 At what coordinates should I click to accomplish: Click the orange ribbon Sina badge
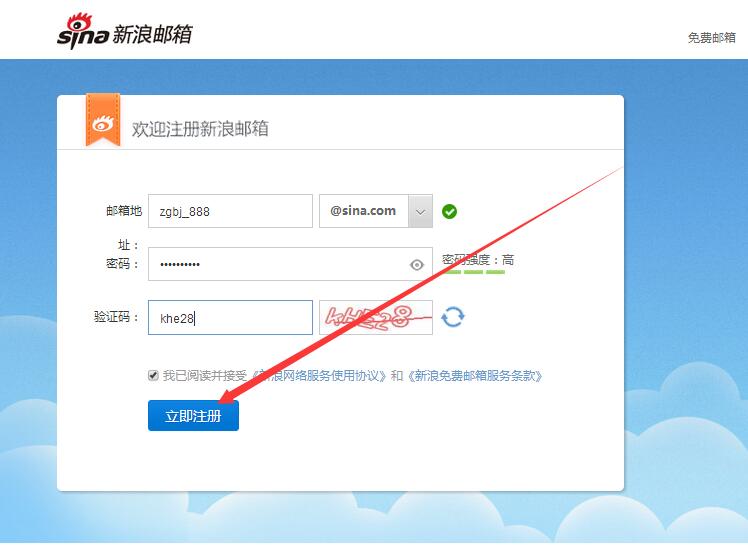(102, 122)
